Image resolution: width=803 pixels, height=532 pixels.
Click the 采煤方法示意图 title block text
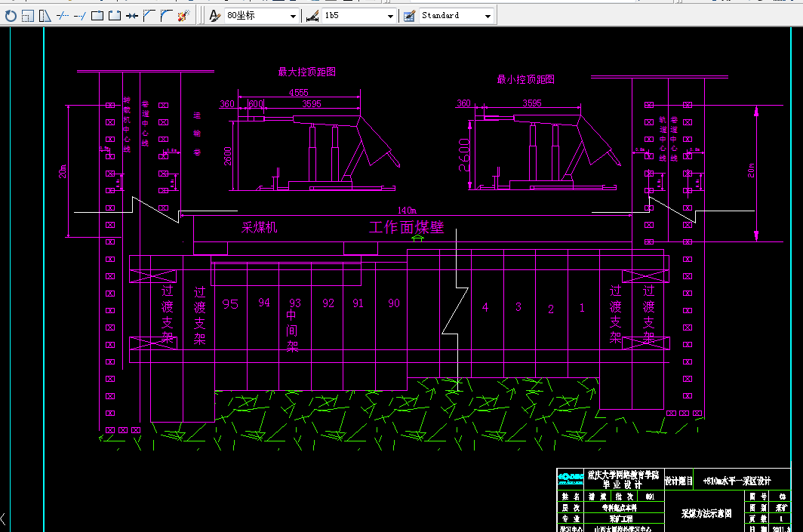point(706,514)
